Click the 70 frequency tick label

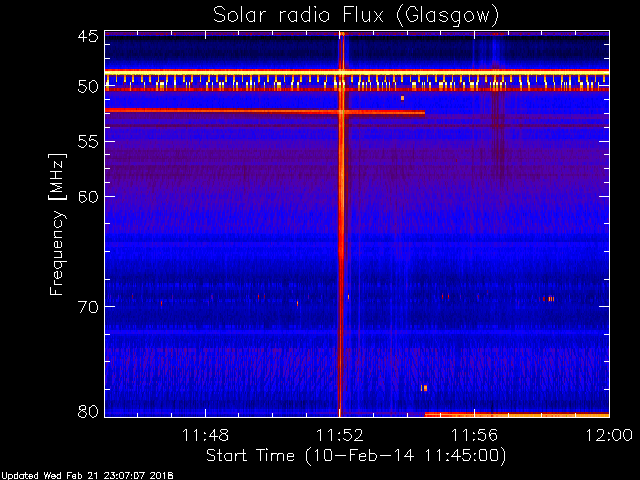click(88, 307)
